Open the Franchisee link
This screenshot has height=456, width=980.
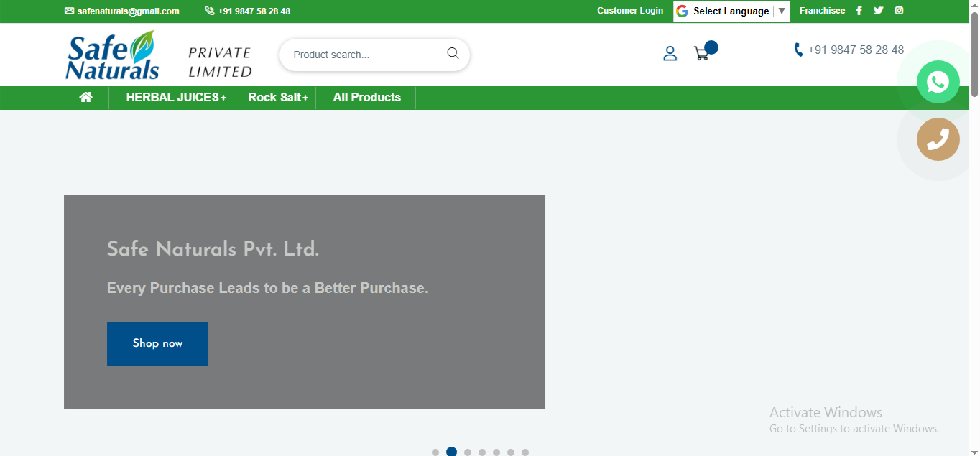(x=822, y=11)
